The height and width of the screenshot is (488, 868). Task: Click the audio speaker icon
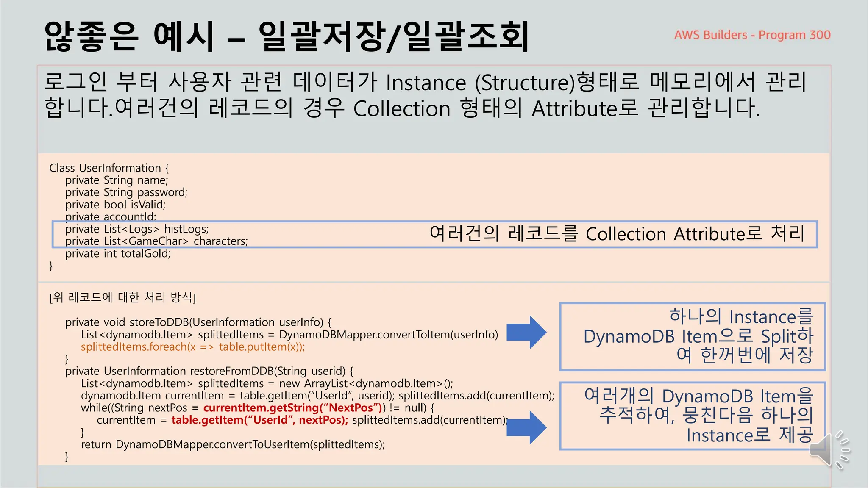click(x=829, y=450)
